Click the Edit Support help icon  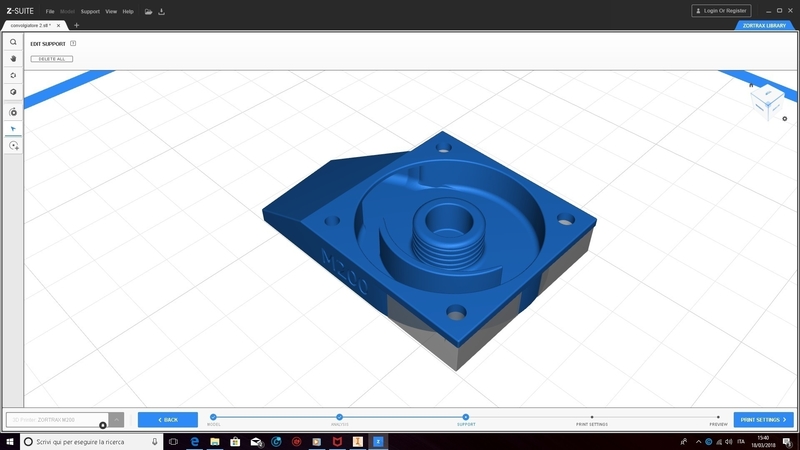point(73,43)
